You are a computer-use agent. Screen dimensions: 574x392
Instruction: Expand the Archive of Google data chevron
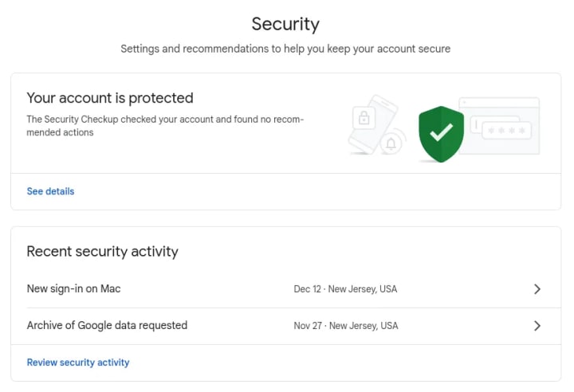click(x=537, y=326)
